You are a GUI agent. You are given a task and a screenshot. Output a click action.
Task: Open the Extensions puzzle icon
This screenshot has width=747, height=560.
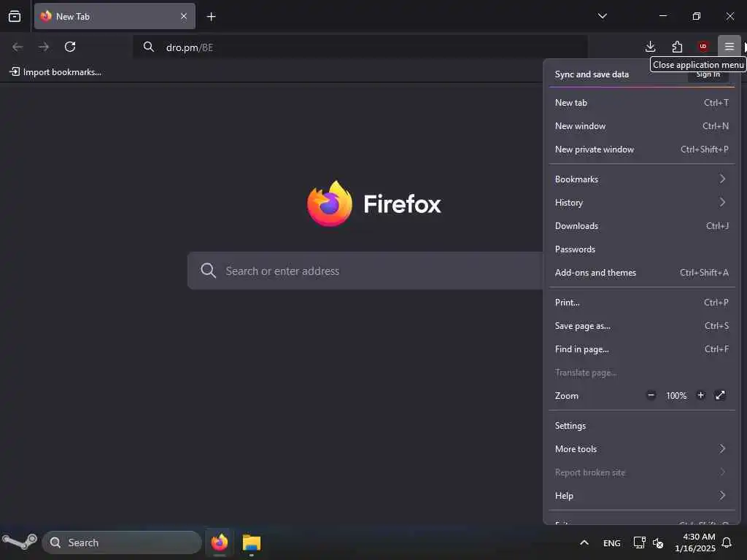point(677,46)
